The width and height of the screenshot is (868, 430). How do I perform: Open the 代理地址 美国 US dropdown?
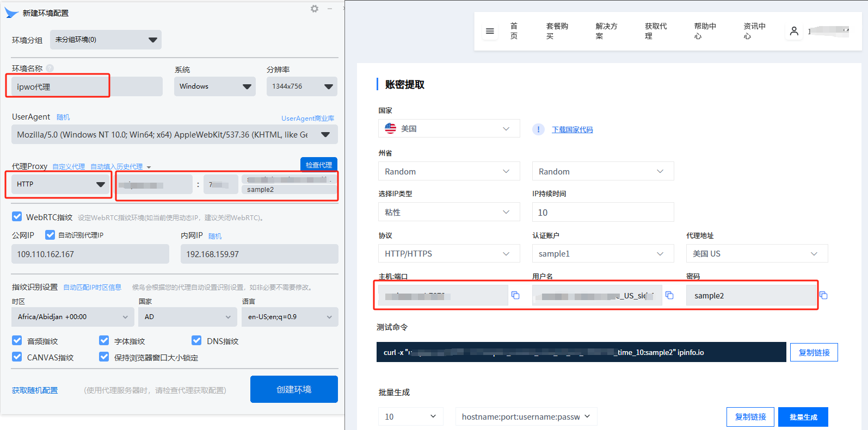(757, 253)
